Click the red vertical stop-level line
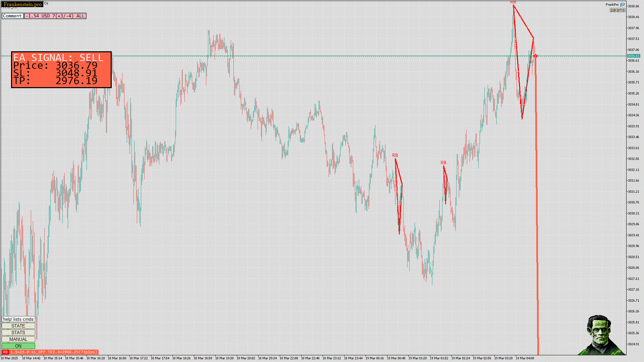Screen dimensions: 644x362 [537, 201]
